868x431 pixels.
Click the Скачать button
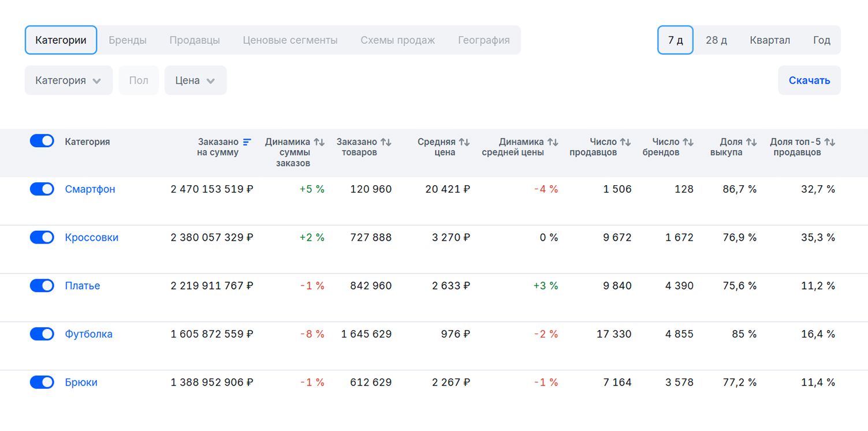(x=810, y=80)
